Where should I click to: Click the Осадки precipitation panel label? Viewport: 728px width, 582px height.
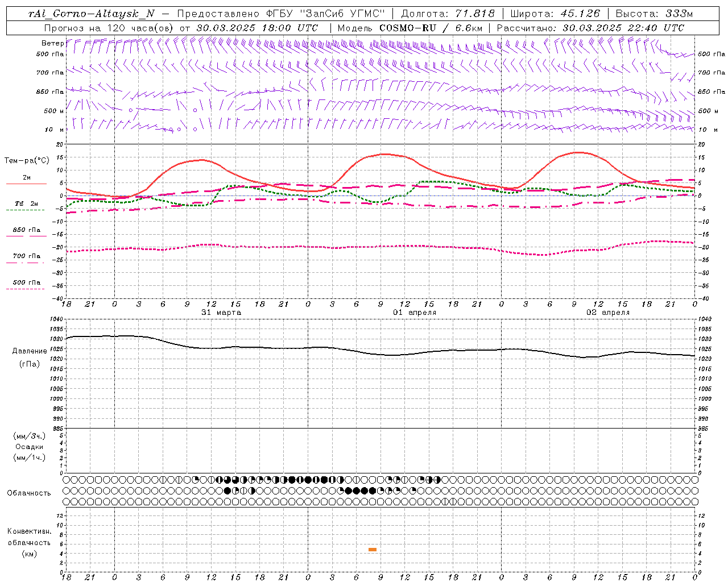[29, 447]
